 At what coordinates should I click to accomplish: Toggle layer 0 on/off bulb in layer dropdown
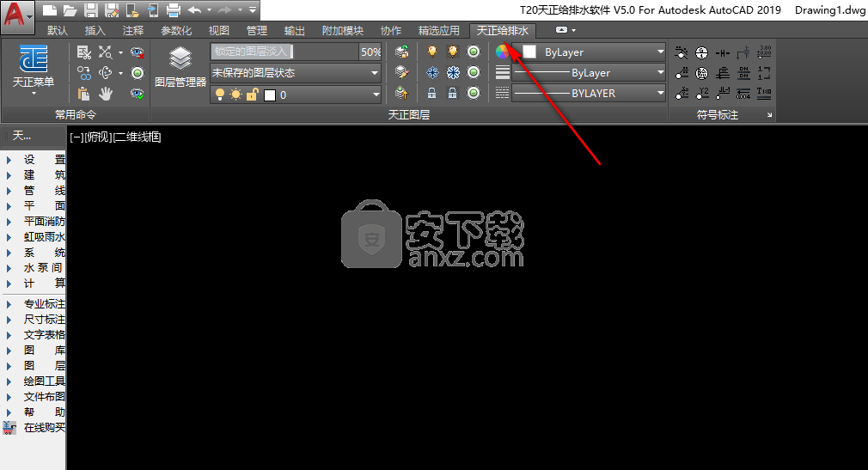click(220, 95)
